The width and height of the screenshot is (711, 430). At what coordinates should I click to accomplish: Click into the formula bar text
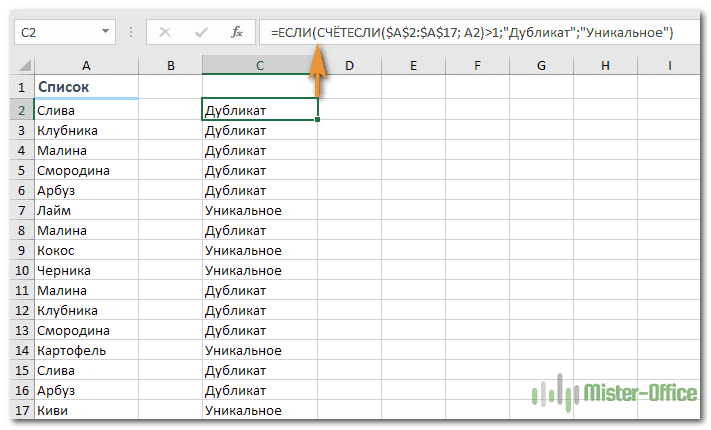click(480, 32)
